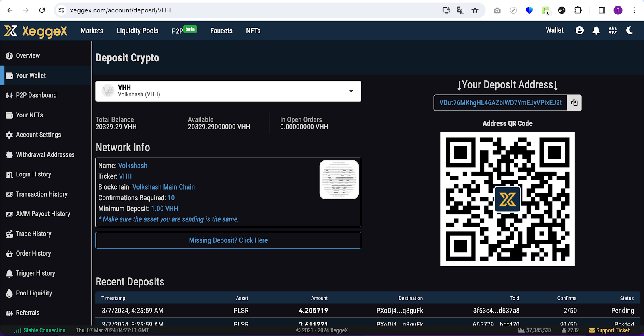Screen dimensions: 644x336
Task: Click Volkshash Main Chain blockchain text
Action: [163, 187]
